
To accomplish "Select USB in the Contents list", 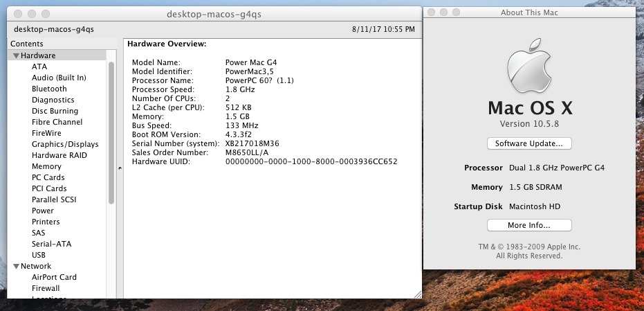I will [39, 256].
